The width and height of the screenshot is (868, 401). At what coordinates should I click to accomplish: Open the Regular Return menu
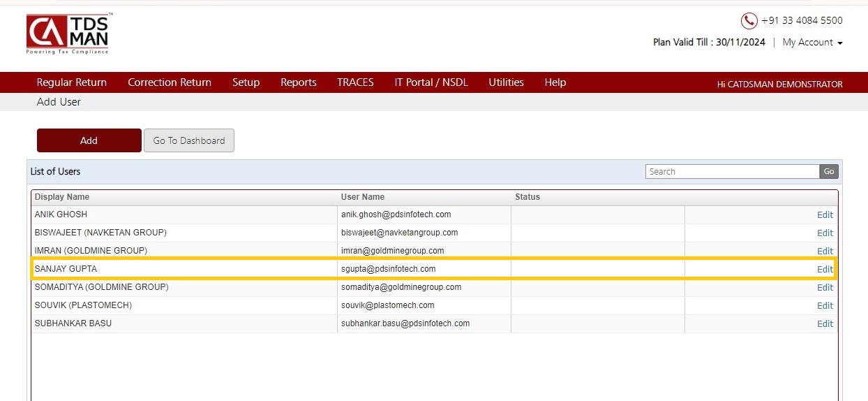click(72, 82)
